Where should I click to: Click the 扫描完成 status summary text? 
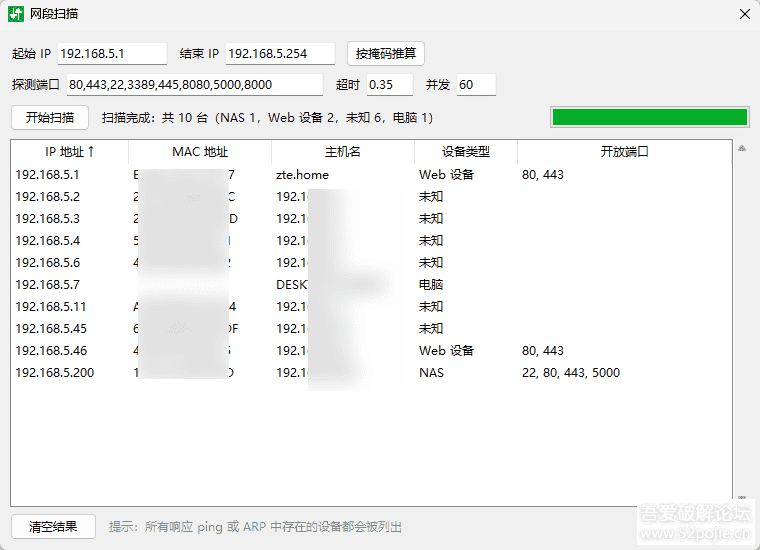(267, 118)
